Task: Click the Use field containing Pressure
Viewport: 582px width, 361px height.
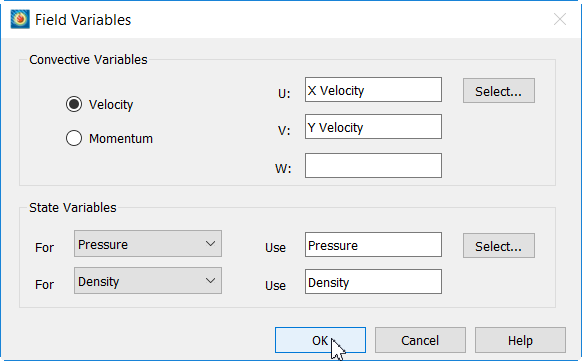Action: tap(373, 245)
